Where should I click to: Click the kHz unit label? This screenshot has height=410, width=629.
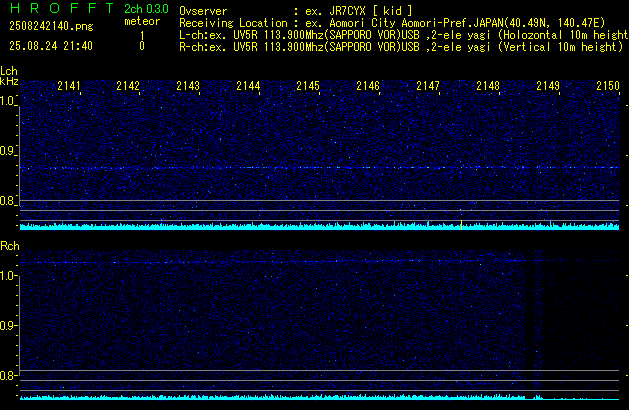click(x=9, y=81)
